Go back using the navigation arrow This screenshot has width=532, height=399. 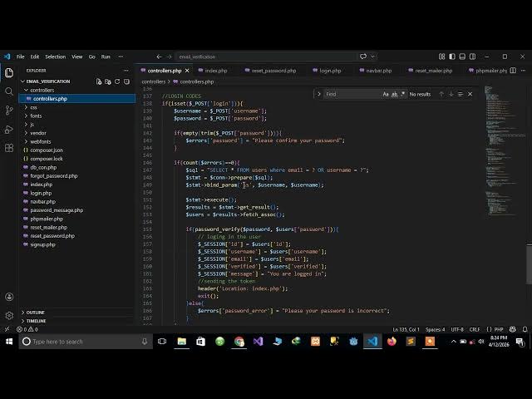tap(159, 57)
